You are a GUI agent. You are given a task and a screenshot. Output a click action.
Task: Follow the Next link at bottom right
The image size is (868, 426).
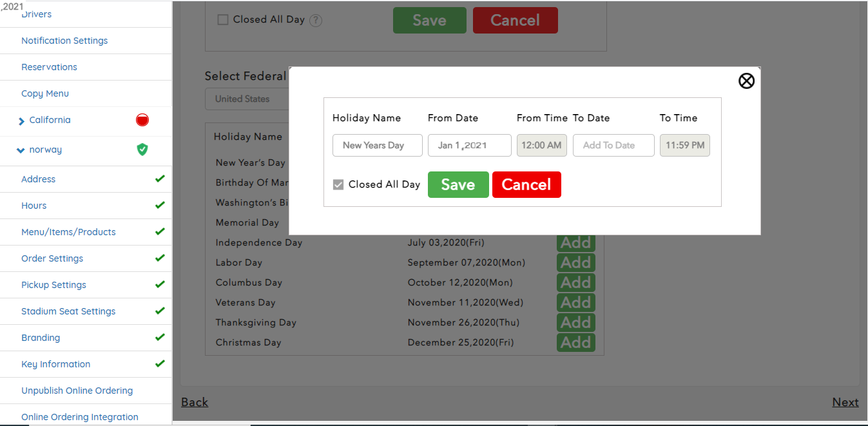click(x=845, y=402)
